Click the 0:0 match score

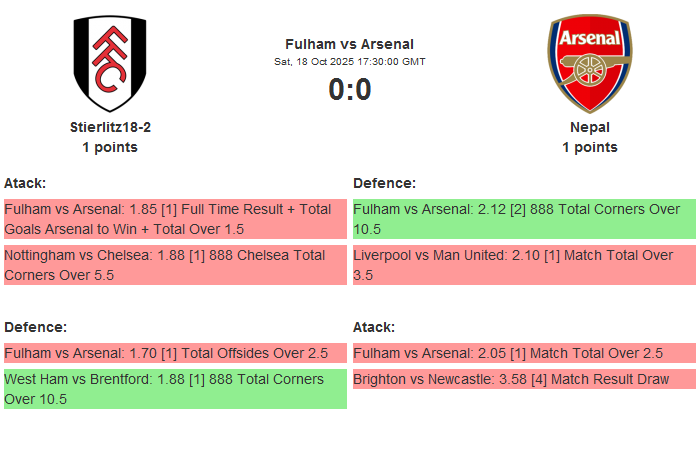[349, 90]
